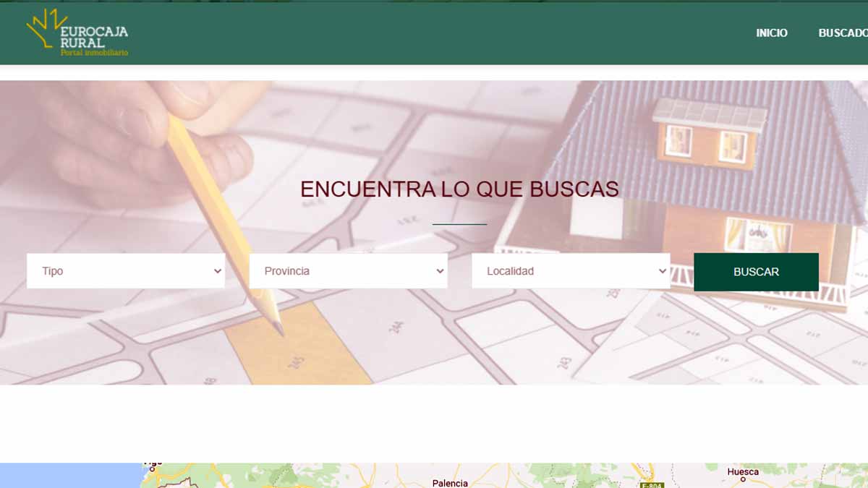
Task: Click the Palencia label on the map
Action: click(x=449, y=483)
